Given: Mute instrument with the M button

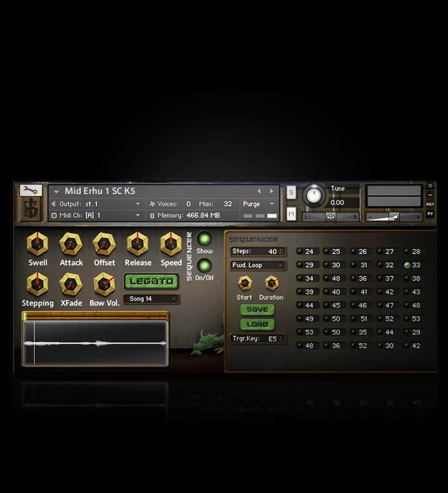Looking at the screenshot, I should (x=291, y=213).
